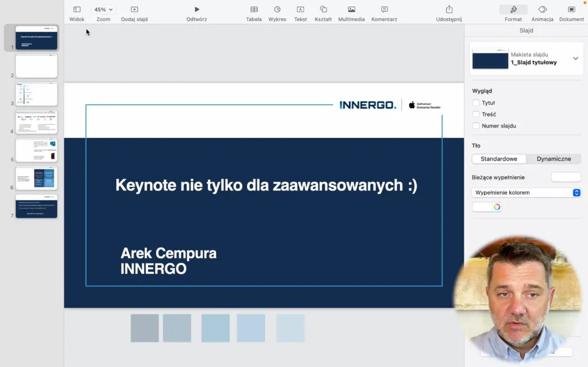The width and height of the screenshot is (588, 367).
Task: Select the INNERGO logo on the slide
Action: click(x=367, y=105)
